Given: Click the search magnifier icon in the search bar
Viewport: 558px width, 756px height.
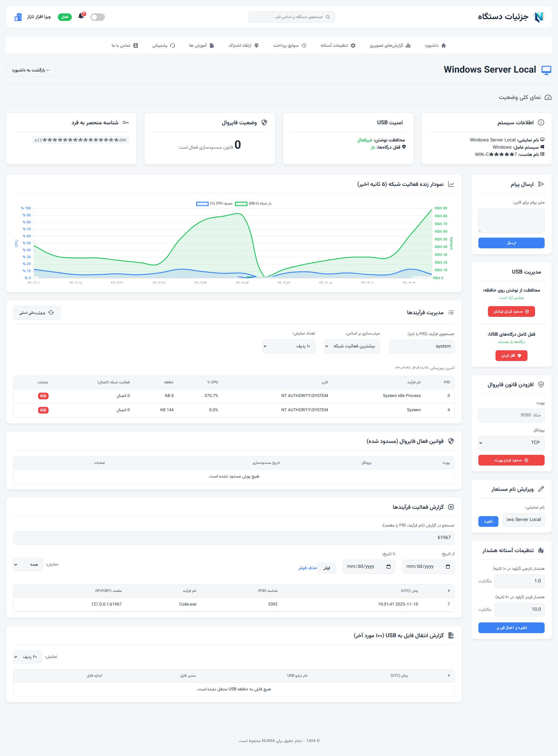Looking at the screenshot, I should tap(328, 17).
